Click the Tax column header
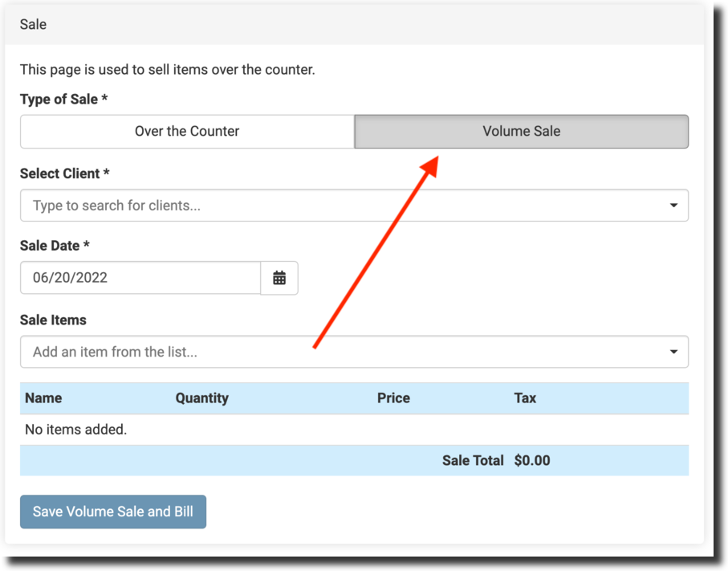The image size is (728, 571). pyautogui.click(x=525, y=398)
